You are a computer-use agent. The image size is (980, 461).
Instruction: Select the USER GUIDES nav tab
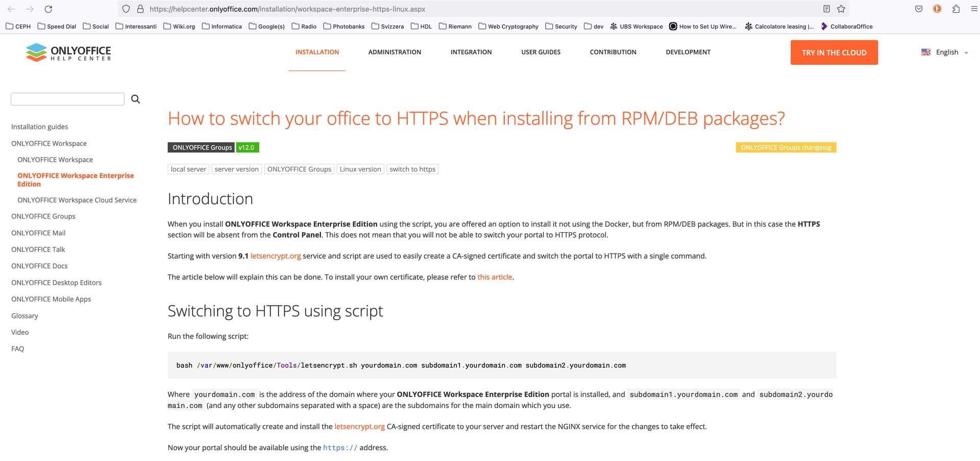pyautogui.click(x=541, y=52)
